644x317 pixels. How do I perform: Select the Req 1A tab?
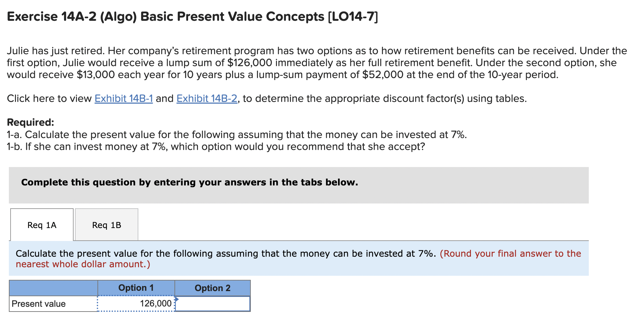tap(42, 225)
